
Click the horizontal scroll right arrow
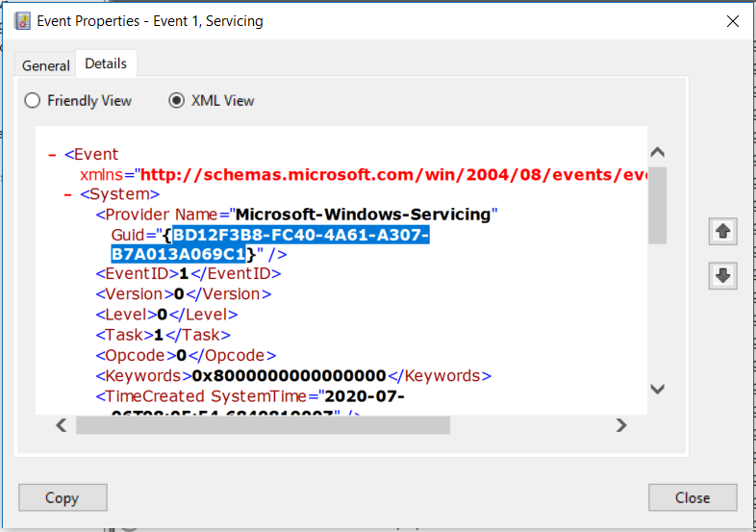pyautogui.click(x=621, y=425)
